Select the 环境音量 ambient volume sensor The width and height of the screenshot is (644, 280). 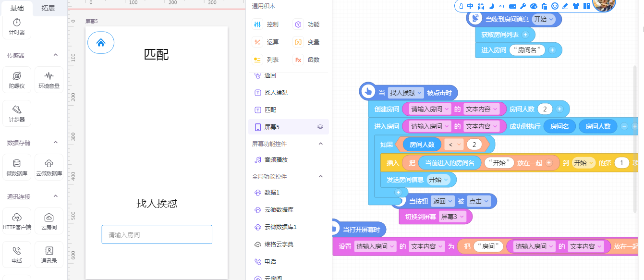tap(49, 80)
